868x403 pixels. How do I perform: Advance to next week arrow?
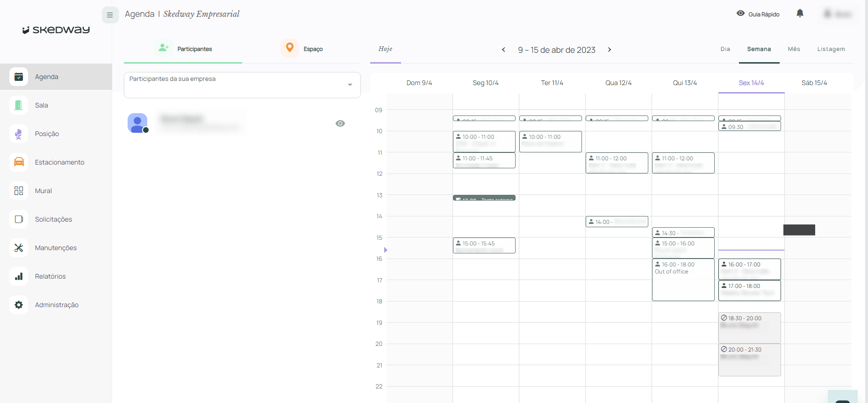pos(610,50)
